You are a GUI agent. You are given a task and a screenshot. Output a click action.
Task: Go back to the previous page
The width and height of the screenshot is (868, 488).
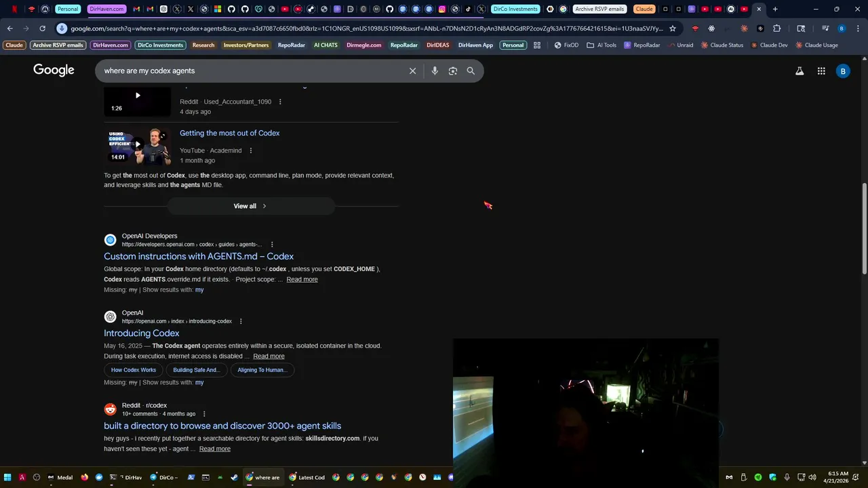tap(9, 28)
